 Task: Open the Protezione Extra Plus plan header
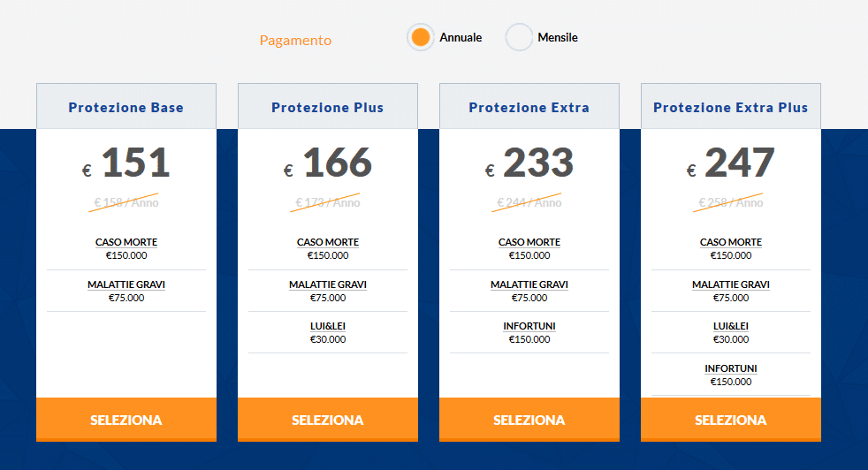coord(731,107)
